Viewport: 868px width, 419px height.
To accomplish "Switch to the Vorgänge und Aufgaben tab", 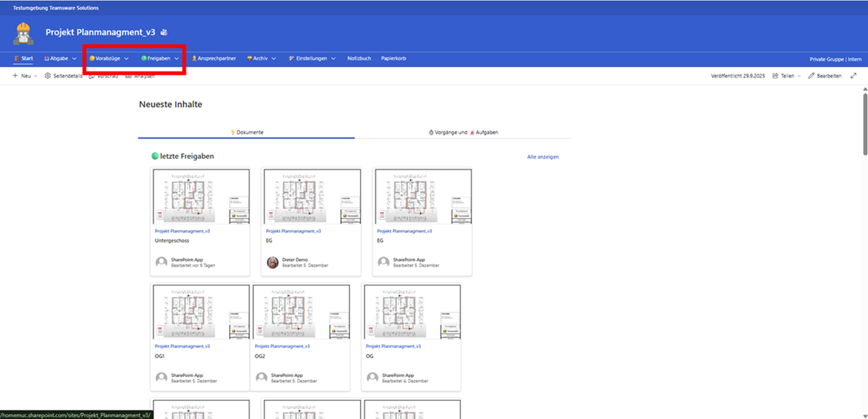I will (463, 132).
